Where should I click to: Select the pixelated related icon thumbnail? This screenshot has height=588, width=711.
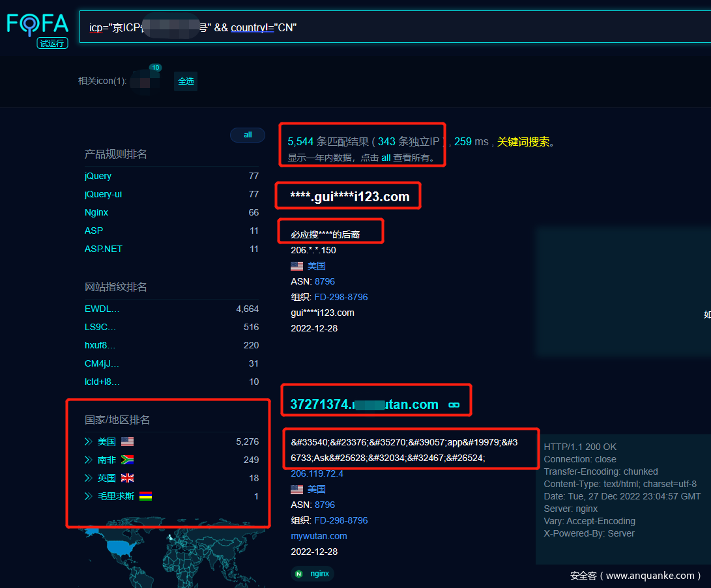tap(145, 81)
